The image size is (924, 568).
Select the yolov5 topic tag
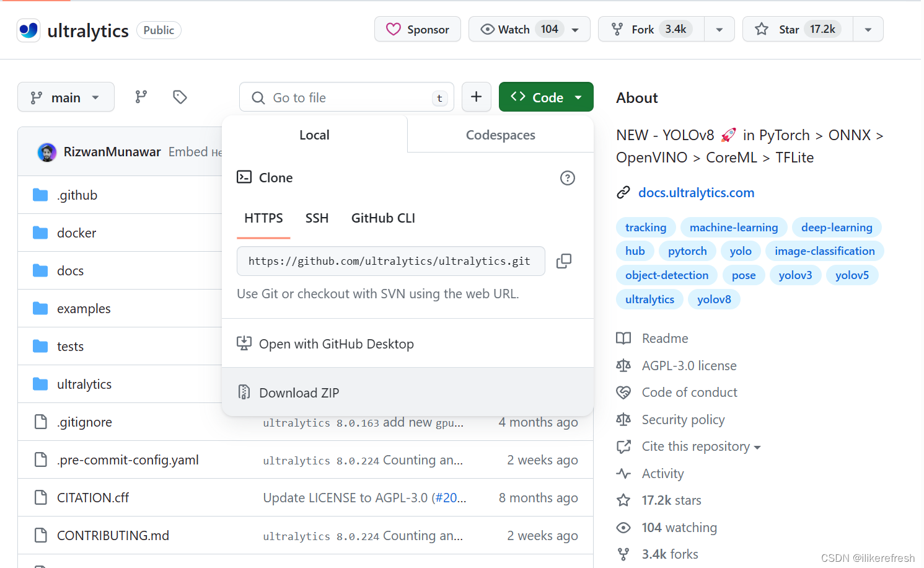852,275
